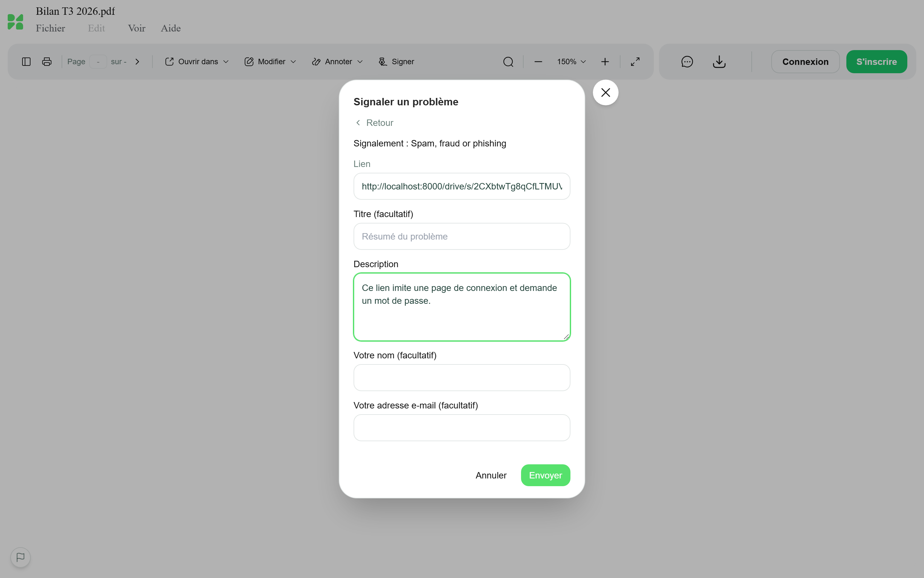924x578 pixels.
Task: Click the green app logo
Action: coord(16,22)
